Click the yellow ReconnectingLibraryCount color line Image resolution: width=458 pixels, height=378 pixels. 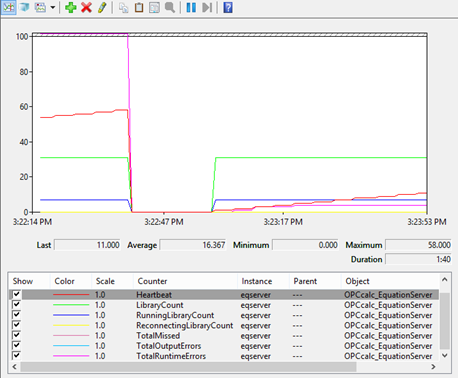click(71, 325)
